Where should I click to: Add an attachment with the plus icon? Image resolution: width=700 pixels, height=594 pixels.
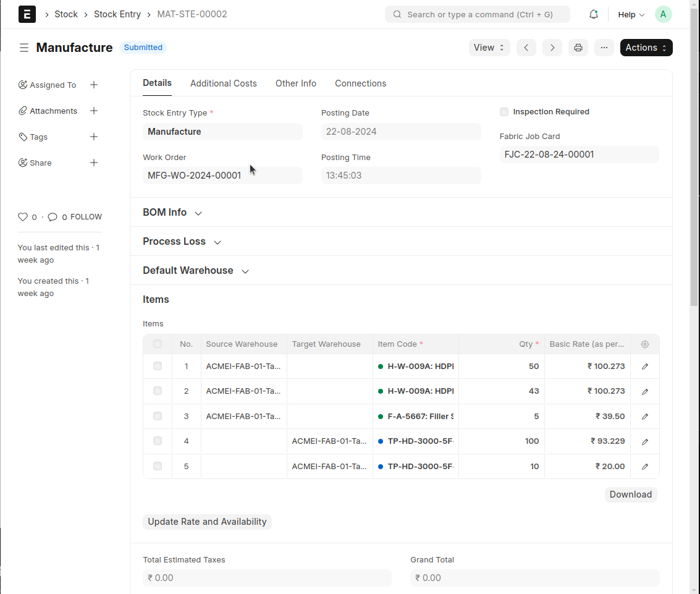[94, 111]
